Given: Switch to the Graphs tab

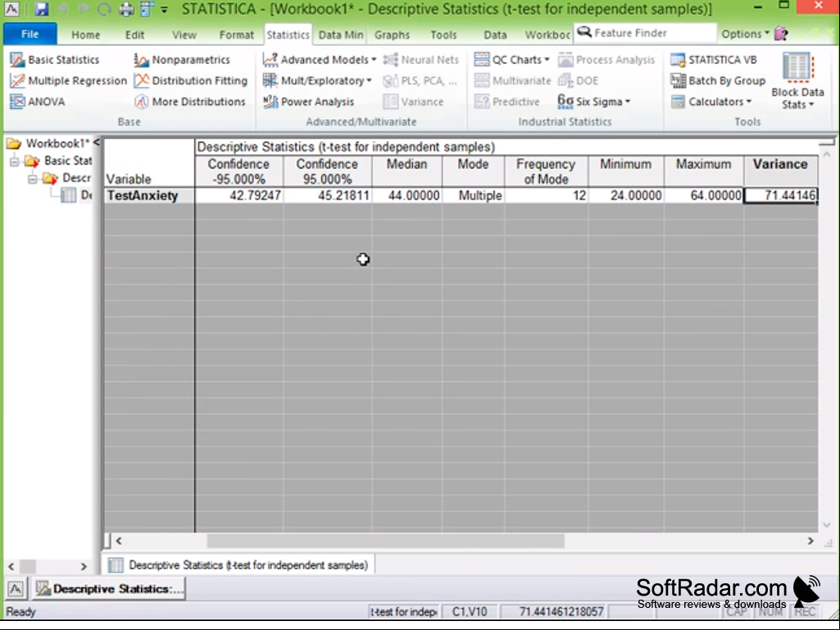Looking at the screenshot, I should [x=393, y=35].
